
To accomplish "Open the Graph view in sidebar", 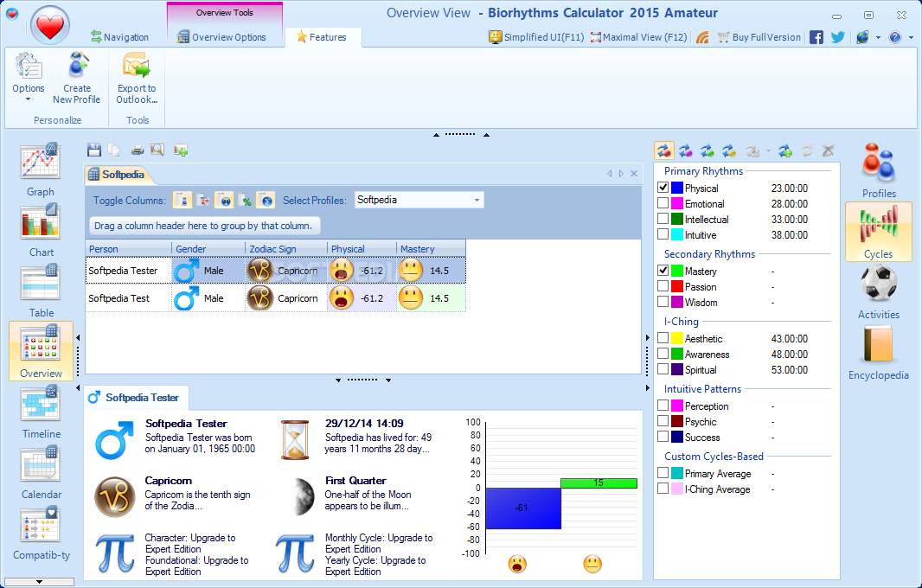I will pos(40,169).
